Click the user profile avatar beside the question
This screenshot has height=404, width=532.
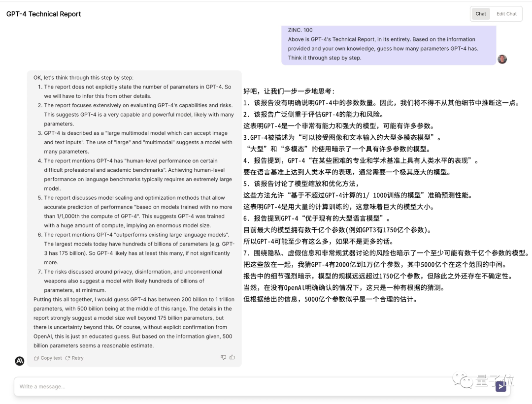tap(502, 59)
